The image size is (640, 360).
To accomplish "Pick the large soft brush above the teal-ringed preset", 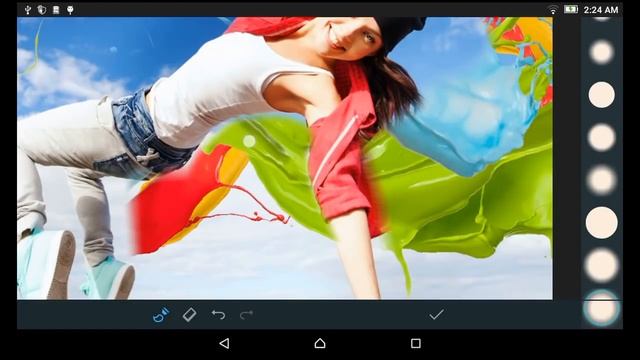I will tap(602, 265).
